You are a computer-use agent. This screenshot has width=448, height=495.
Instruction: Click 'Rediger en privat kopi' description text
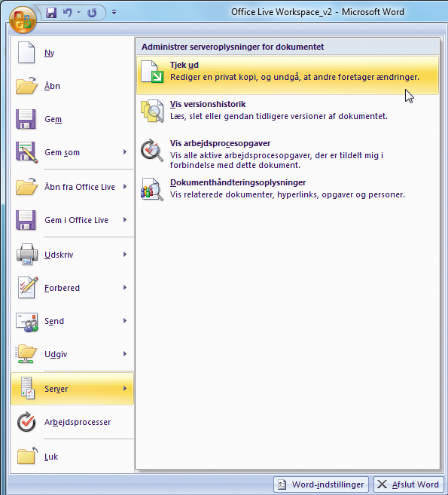[294, 77]
